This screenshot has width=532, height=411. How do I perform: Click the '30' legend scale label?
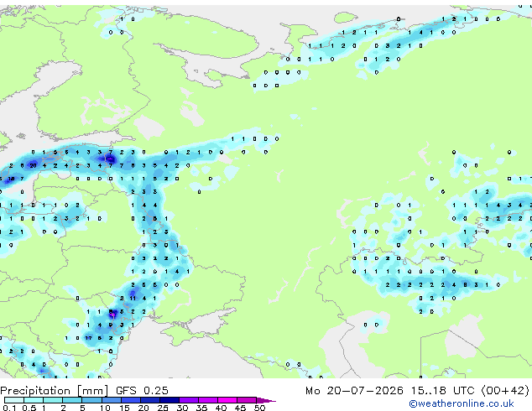coord(182,408)
